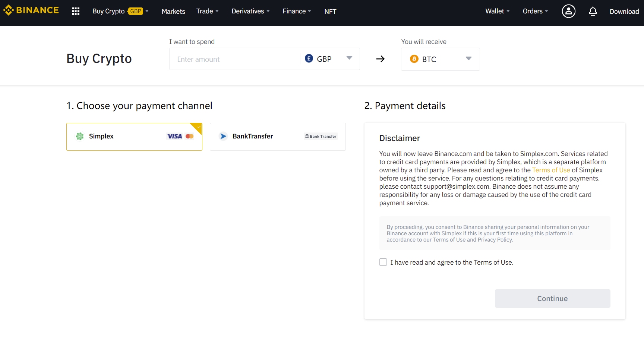Click the 'You will receive' label
This screenshot has width=644, height=351.
click(424, 42)
